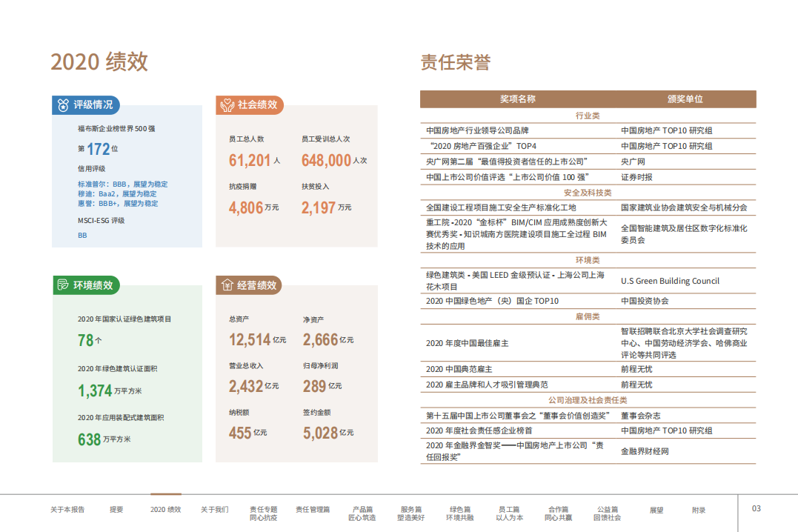Navigate to the 附录 appendix tab
This screenshot has width=798, height=532.
(699, 509)
